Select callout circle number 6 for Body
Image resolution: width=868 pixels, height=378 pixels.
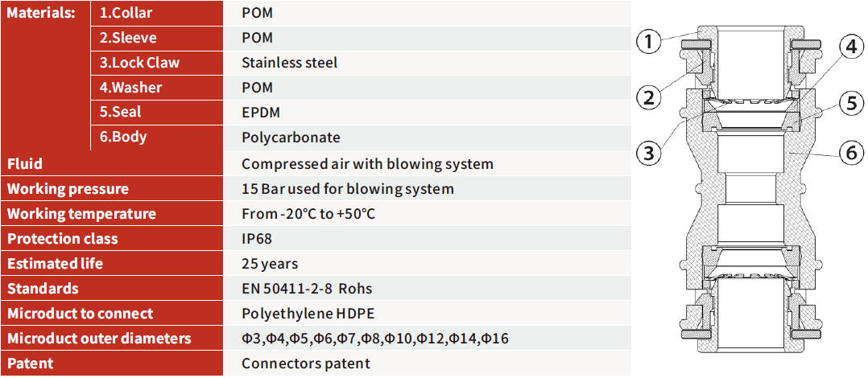tap(850, 153)
